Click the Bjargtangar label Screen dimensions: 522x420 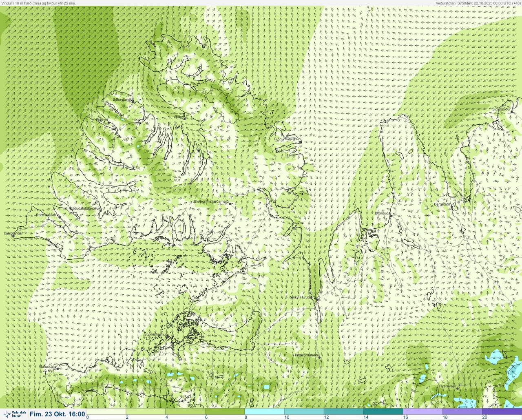(x=13, y=233)
